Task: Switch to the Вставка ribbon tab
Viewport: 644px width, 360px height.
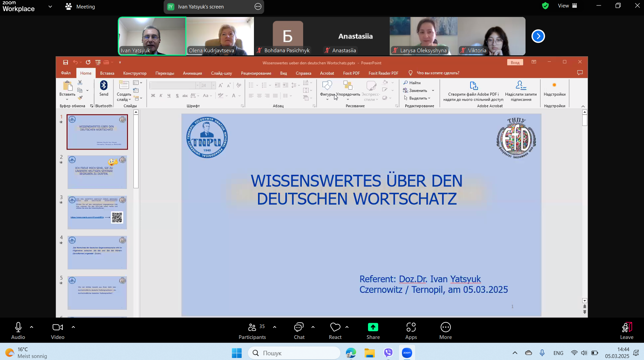Action: 107,73
